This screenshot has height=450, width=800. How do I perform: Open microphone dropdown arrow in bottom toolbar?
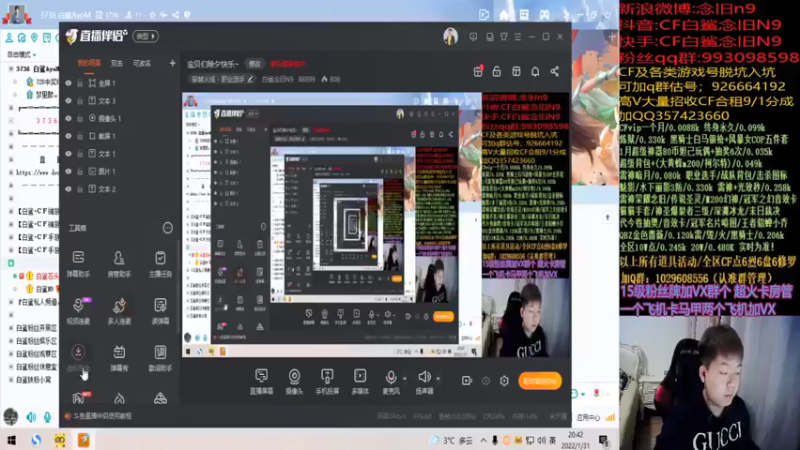point(405,379)
